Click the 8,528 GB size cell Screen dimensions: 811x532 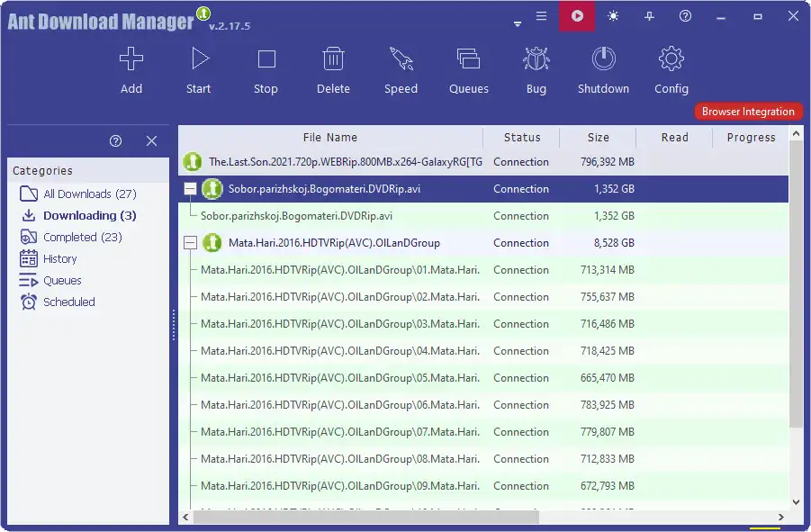coord(614,242)
